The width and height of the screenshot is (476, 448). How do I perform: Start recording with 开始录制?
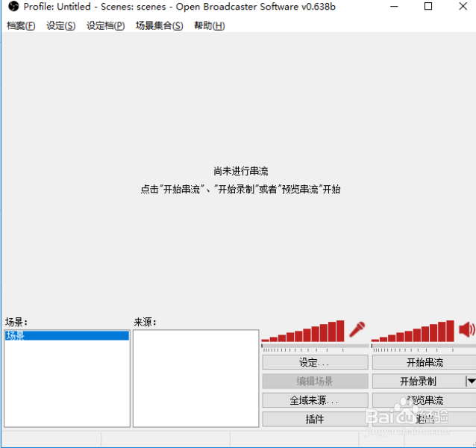[x=419, y=382]
